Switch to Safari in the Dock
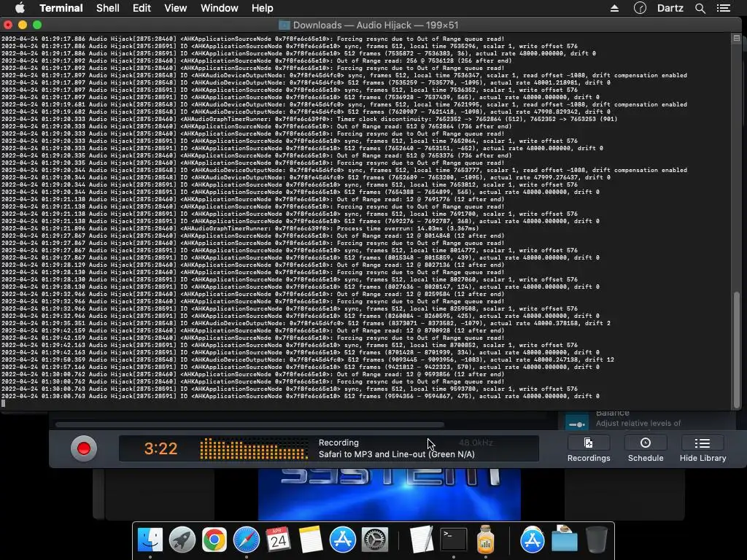The width and height of the screenshot is (747, 560). 247,540
